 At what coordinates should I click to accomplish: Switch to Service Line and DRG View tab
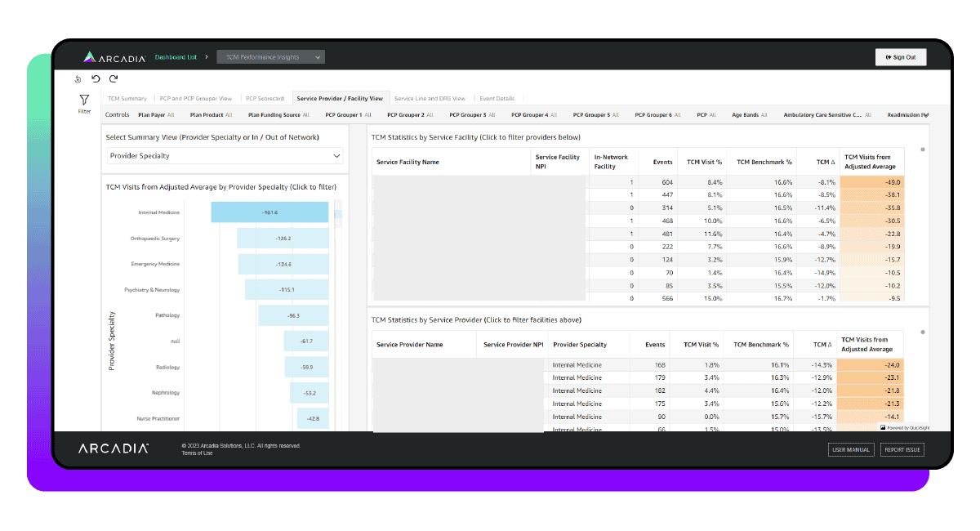430,98
